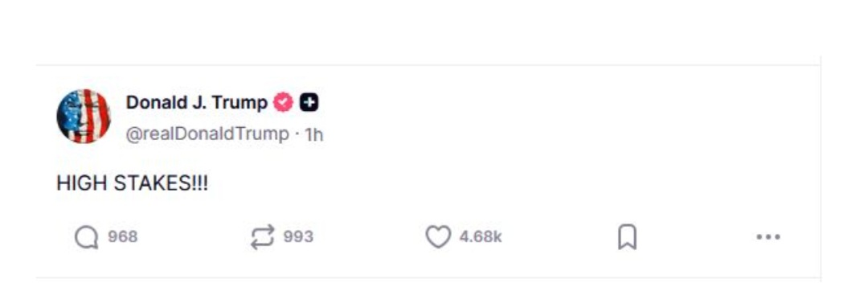The width and height of the screenshot is (868, 300).
Task: Click the HIGH STAKES!!! post text
Action: [x=133, y=183]
